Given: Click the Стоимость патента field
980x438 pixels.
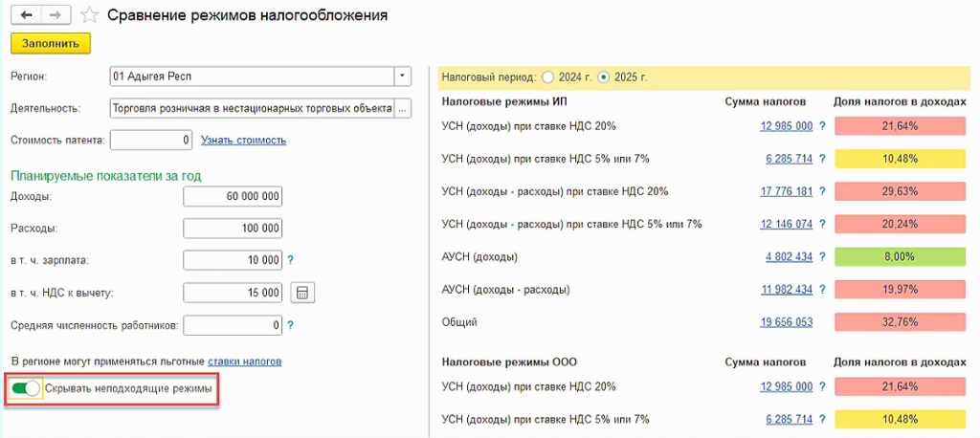Looking at the screenshot, I should point(152,141).
